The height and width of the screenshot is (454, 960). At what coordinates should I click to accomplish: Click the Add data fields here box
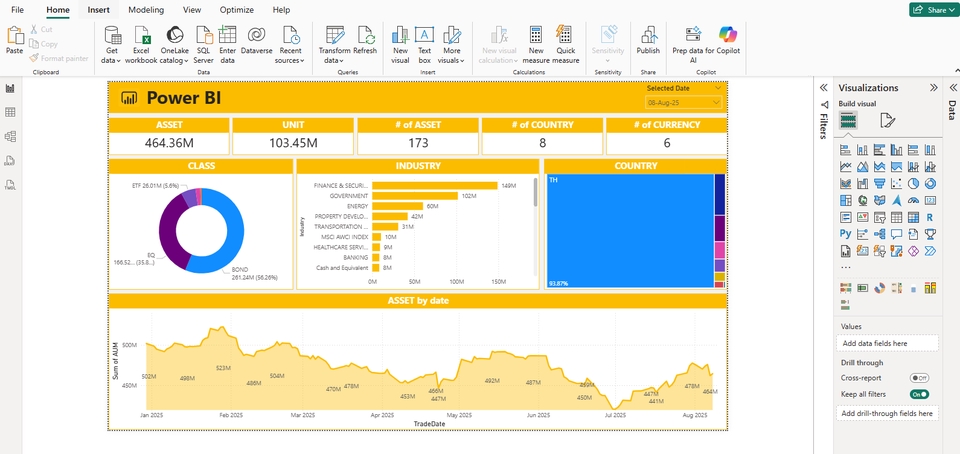click(x=888, y=343)
